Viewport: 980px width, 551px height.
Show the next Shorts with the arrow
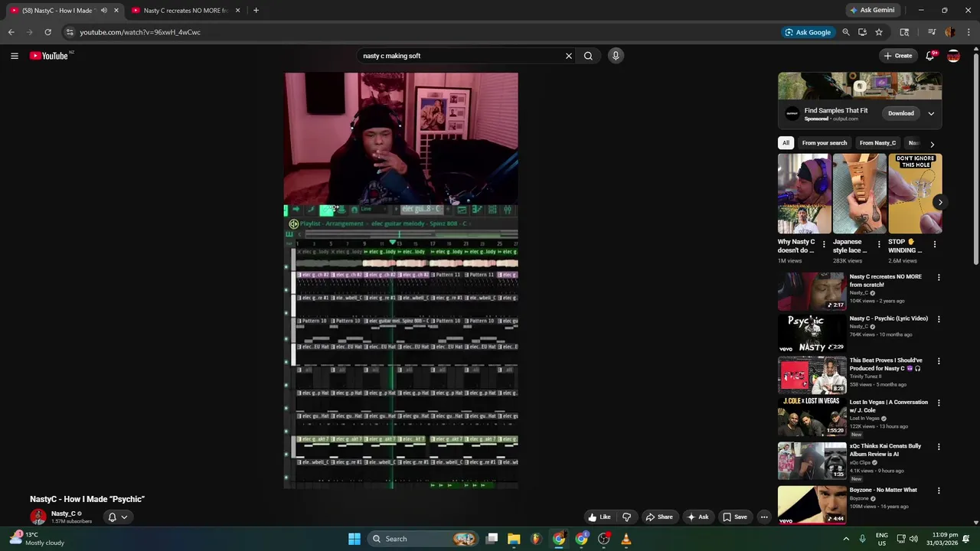939,203
